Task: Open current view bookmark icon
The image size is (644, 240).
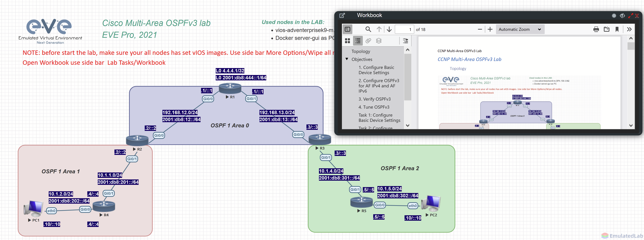Action: click(x=617, y=29)
